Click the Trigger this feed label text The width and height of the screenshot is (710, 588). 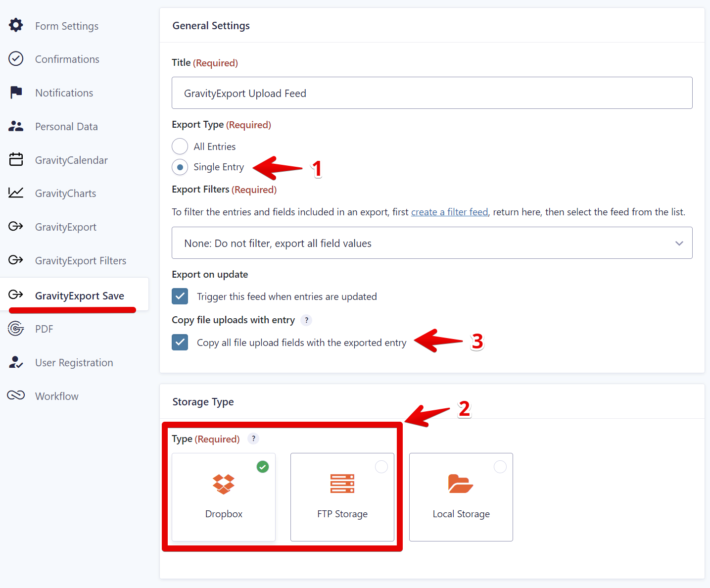(x=287, y=296)
